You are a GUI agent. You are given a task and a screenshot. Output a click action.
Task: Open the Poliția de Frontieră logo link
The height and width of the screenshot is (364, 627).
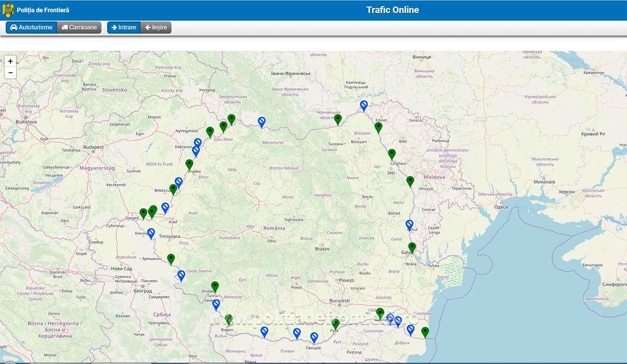[36, 10]
